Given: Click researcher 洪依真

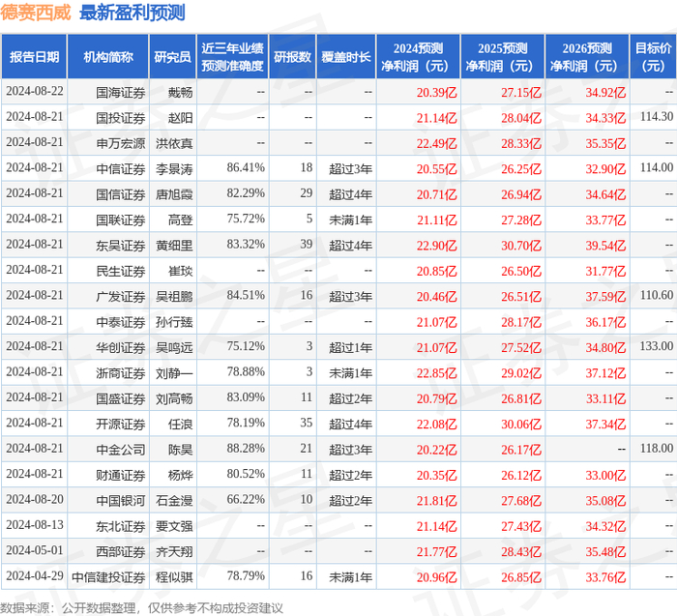Looking at the screenshot, I should coord(174,143).
